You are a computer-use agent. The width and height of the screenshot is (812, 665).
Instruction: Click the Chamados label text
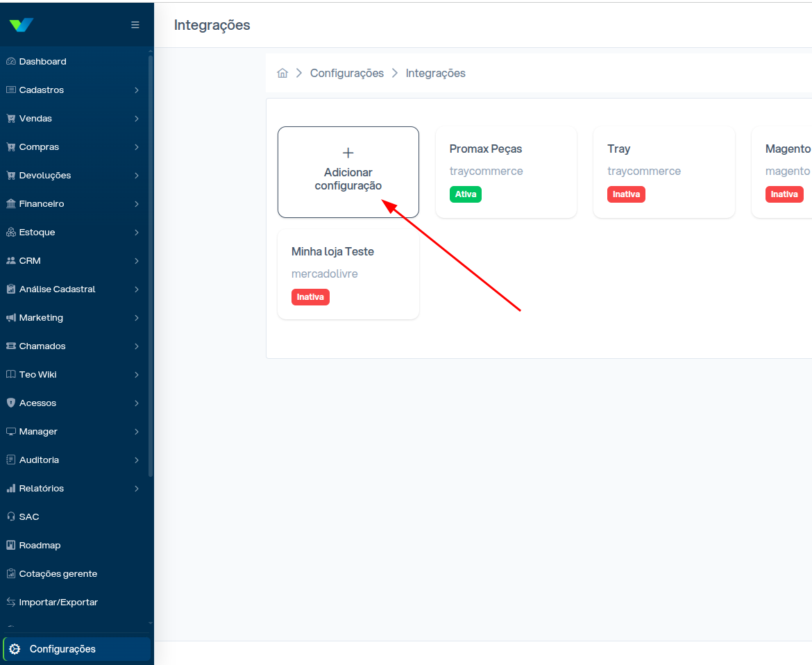[42, 346]
